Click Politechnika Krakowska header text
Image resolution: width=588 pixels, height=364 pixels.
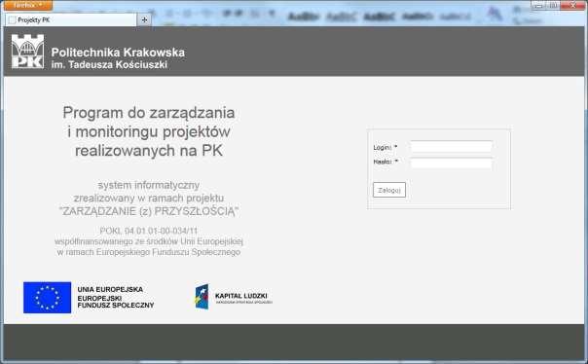click(x=118, y=53)
